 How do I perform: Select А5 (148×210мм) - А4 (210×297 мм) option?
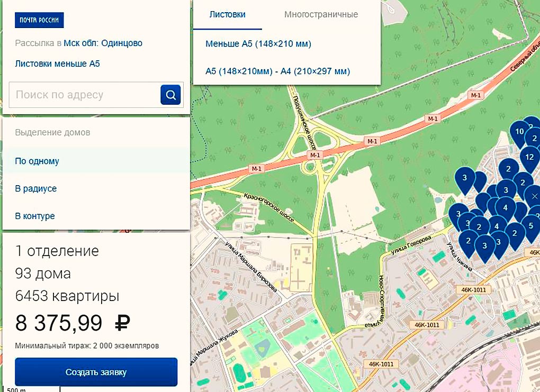[277, 71]
